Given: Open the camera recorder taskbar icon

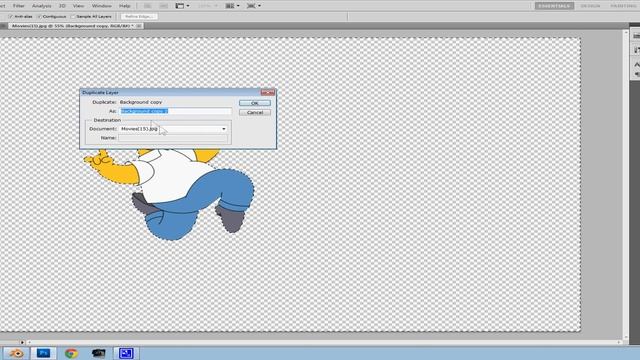Looking at the screenshot, I should [98, 353].
